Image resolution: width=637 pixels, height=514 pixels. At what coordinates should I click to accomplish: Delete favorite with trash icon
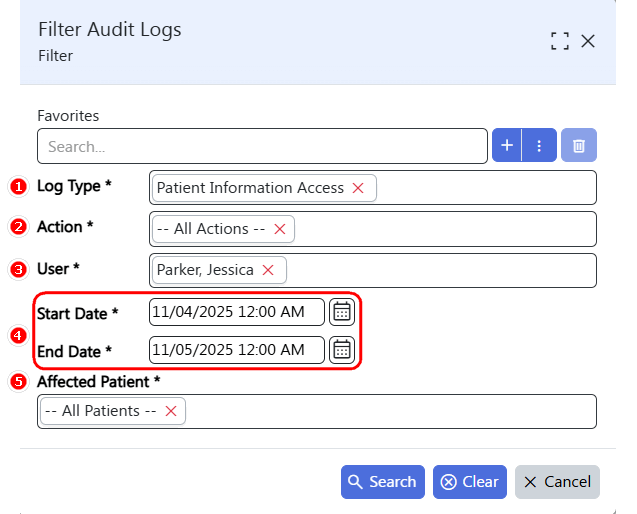[579, 145]
